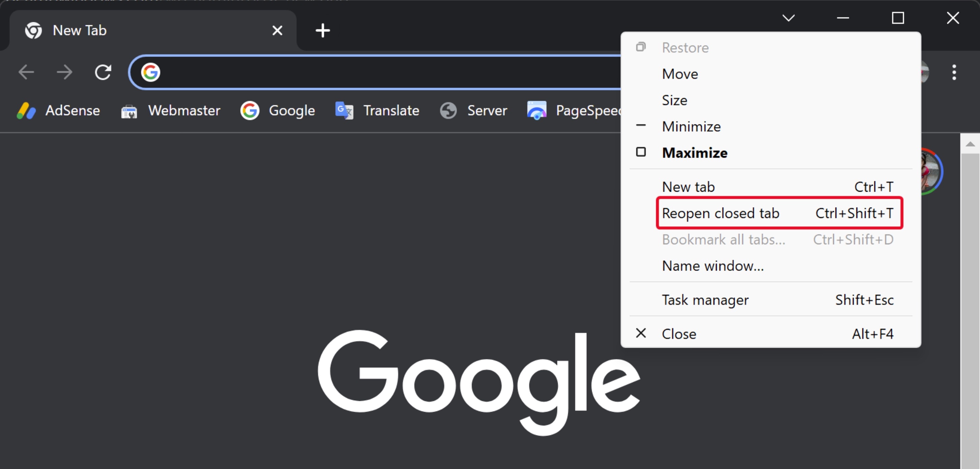This screenshot has width=980, height=469.
Task: Select the AdSense bookmark icon
Action: [26, 110]
